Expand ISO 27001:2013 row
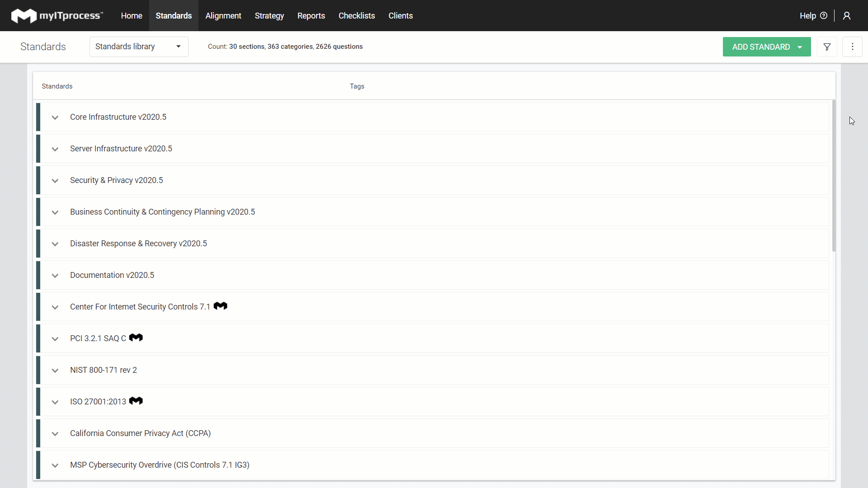The height and width of the screenshot is (488, 868). click(x=55, y=402)
